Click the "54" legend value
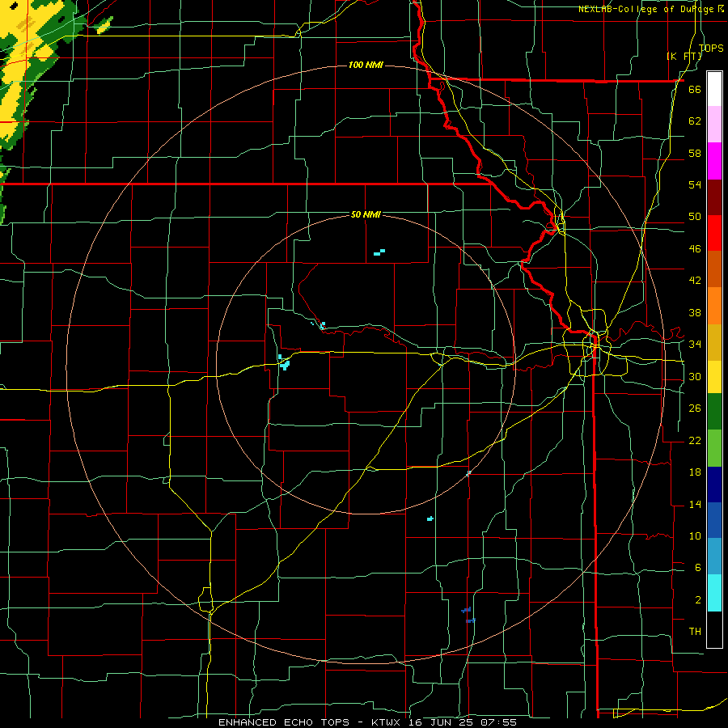 coord(695,184)
